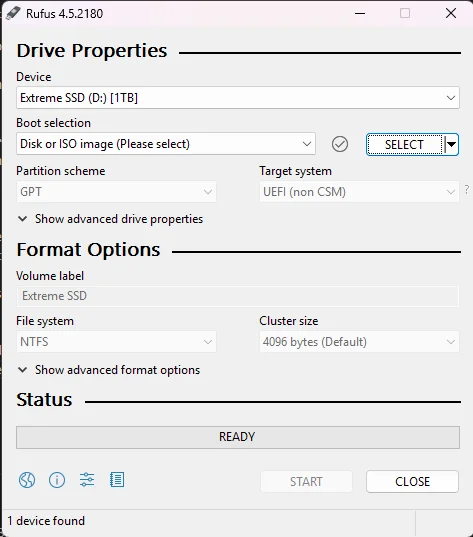Click the 'Status' heading
This screenshot has width=473, height=537.
tap(44, 400)
